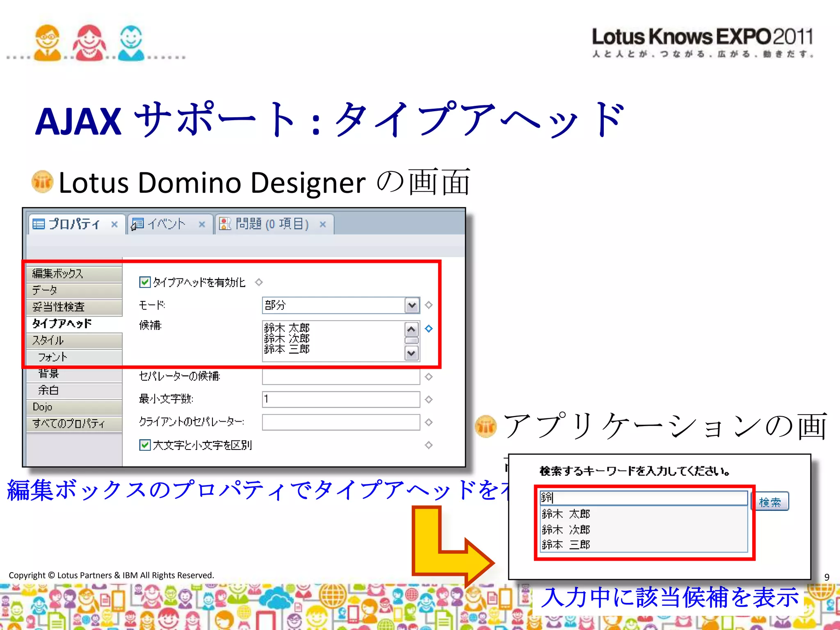Open the モード dropdown showing 部分
Image resolution: width=840 pixels, height=630 pixels.
[x=412, y=305]
